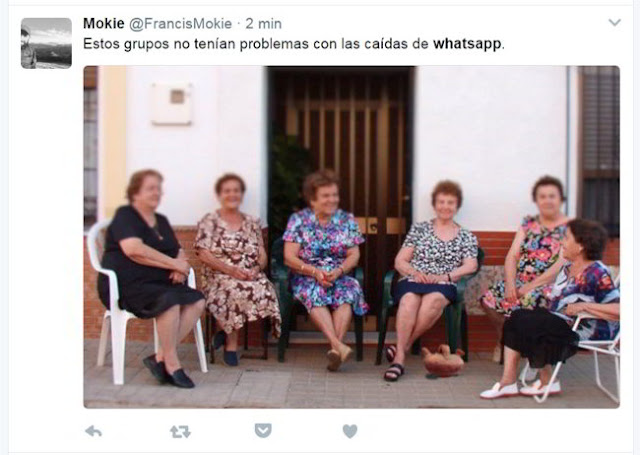Click the bold whatsapp keyword
640x455 pixels.
coord(467,44)
